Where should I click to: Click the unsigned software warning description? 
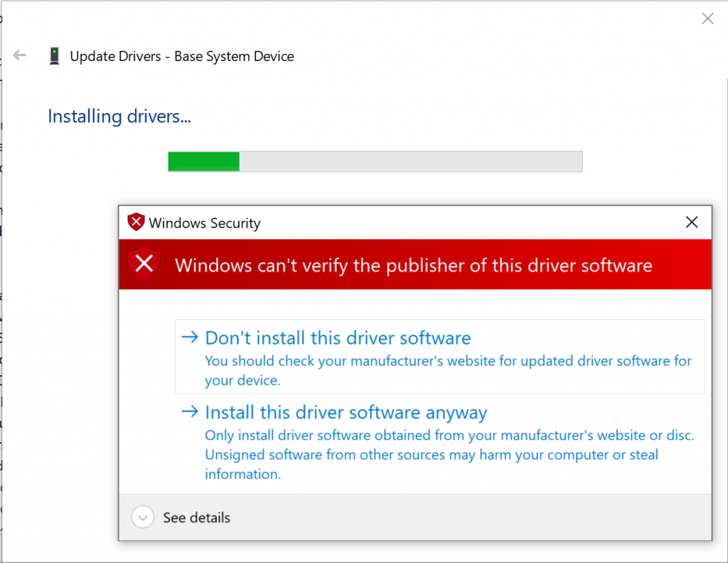pos(448,454)
